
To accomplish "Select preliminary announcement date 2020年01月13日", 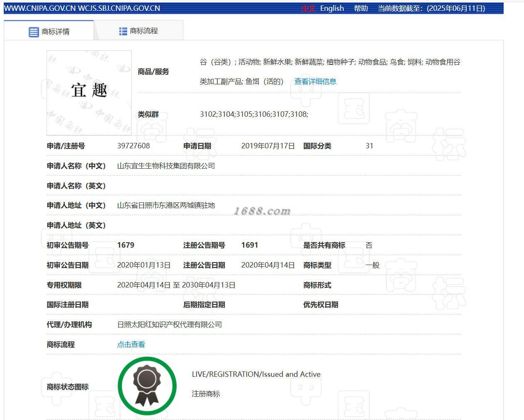I will pyautogui.click(x=144, y=265).
